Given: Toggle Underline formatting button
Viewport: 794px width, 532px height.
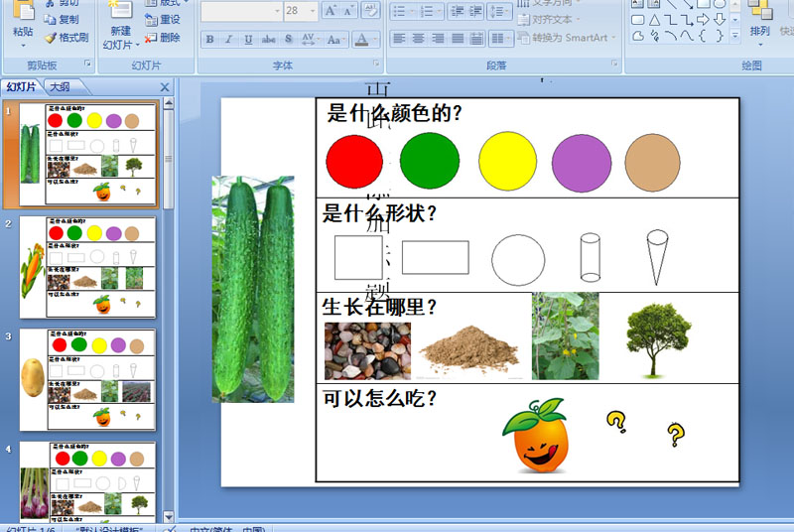Looking at the screenshot, I should pyautogui.click(x=248, y=39).
